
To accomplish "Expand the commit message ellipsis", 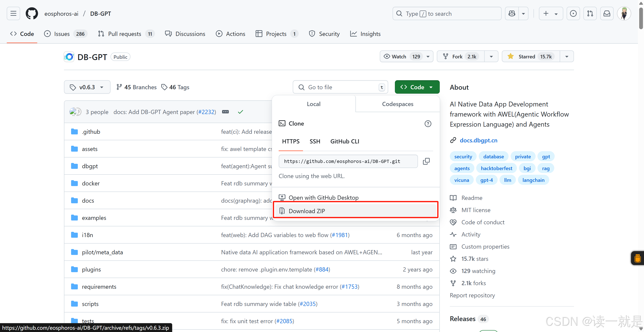I will click(x=225, y=112).
